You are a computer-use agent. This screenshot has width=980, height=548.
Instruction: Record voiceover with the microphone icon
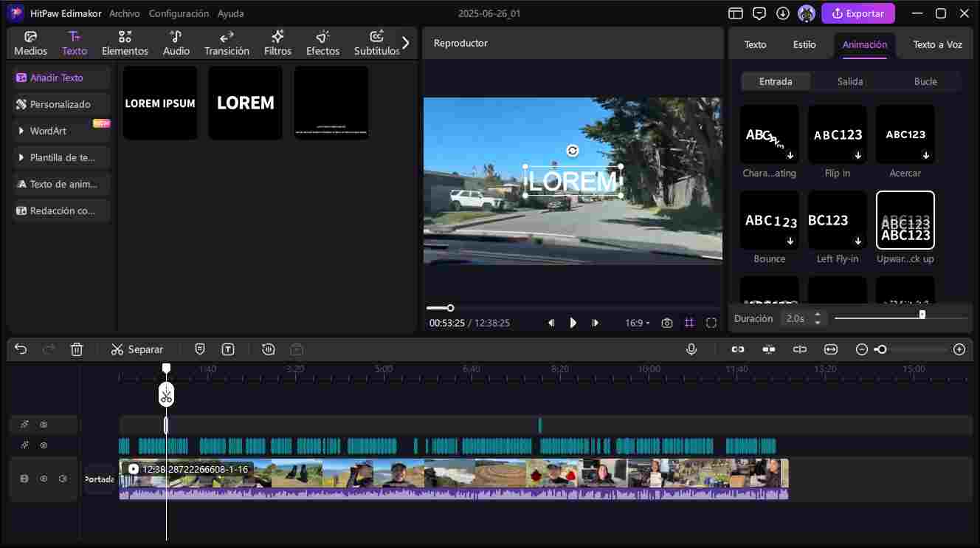(x=691, y=349)
